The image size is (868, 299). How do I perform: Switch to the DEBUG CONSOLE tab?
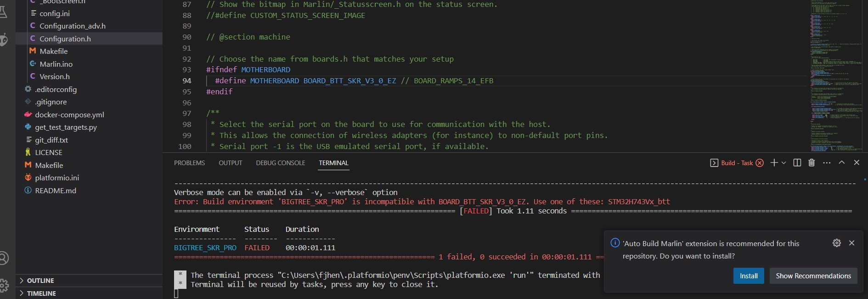click(280, 163)
